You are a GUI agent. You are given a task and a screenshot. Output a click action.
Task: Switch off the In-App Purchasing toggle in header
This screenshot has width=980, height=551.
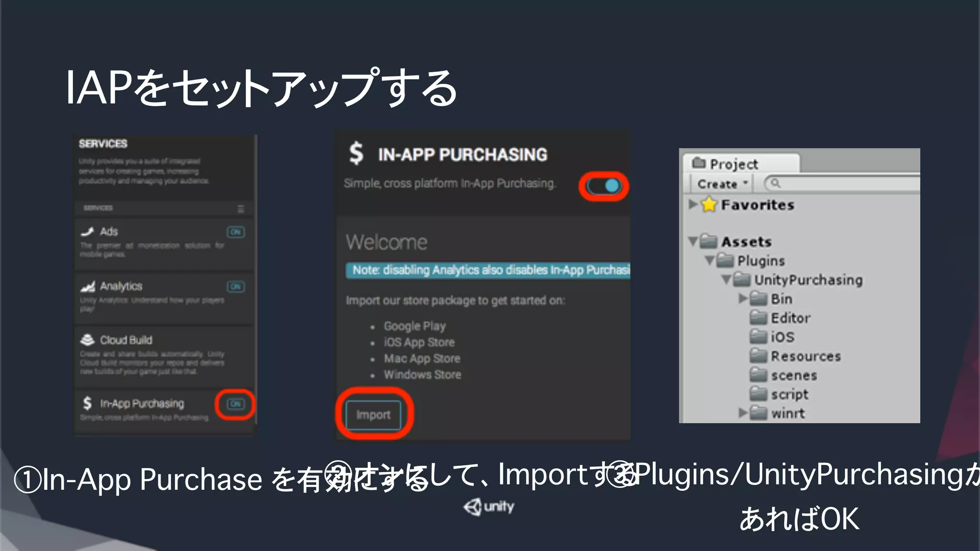[604, 186]
